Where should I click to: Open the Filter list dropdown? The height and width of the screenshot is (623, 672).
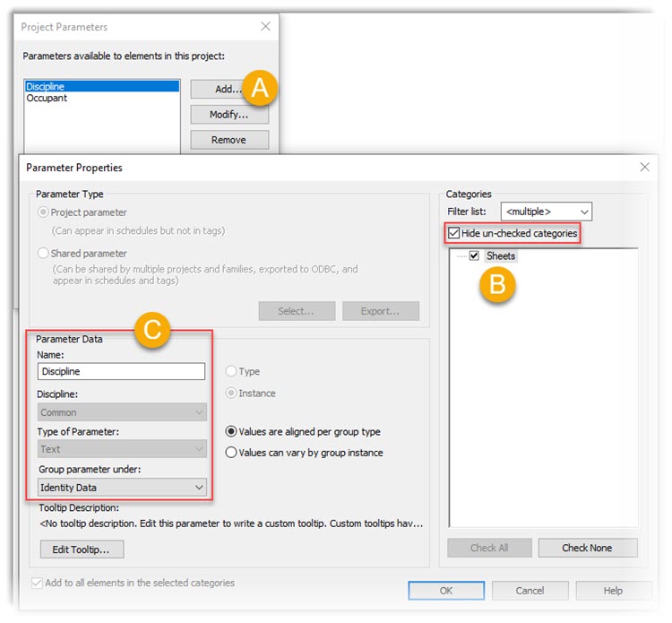(547, 212)
